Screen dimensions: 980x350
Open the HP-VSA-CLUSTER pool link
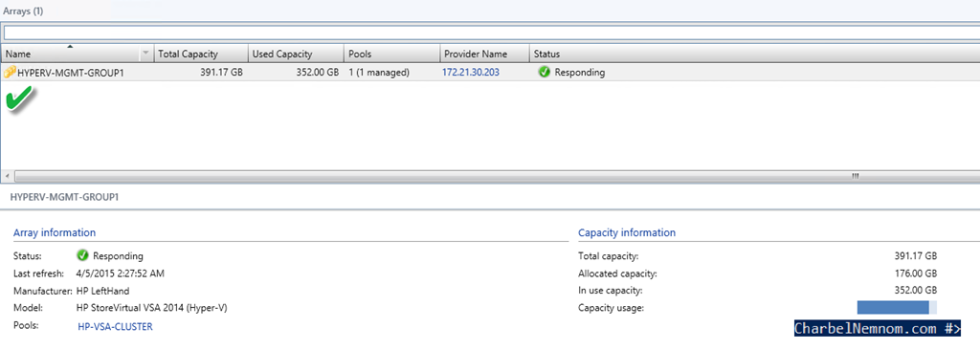pyautogui.click(x=115, y=326)
